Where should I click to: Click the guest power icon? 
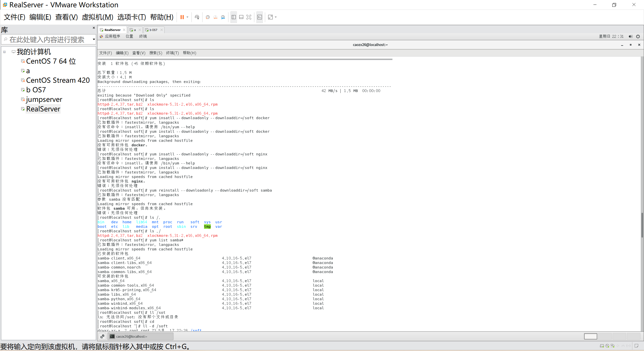(x=638, y=36)
